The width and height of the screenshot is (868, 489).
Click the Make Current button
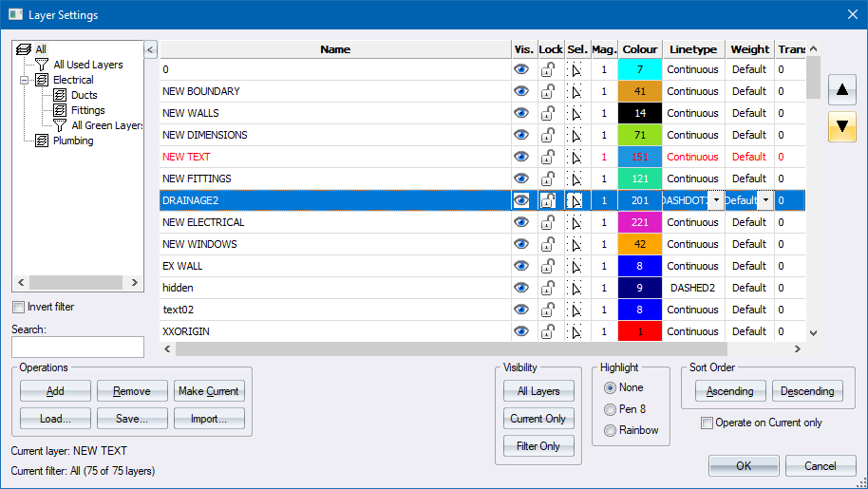(x=209, y=390)
